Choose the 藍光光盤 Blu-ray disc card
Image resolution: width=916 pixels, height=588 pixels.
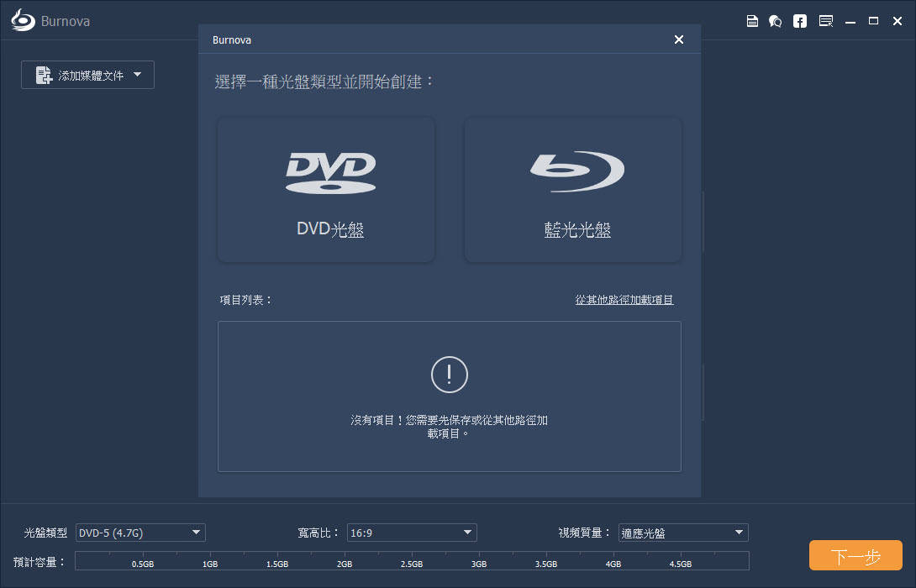pyautogui.click(x=573, y=190)
